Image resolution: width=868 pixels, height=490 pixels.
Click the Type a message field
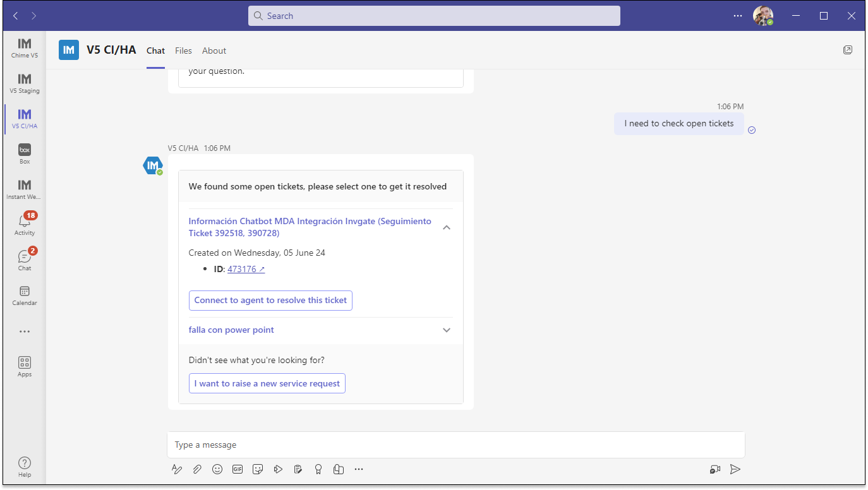(x=456, y=445)
